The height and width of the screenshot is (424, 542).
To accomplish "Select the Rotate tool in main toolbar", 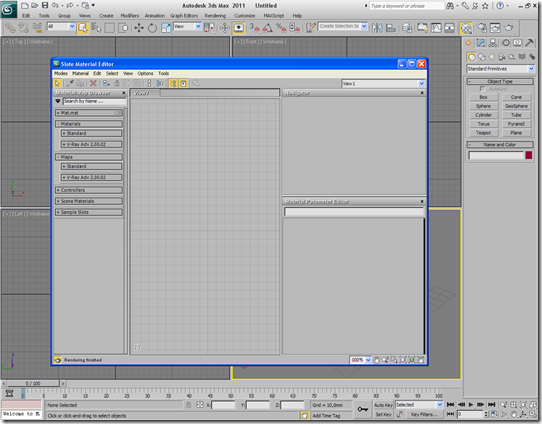I will pyautogui.click(x=152, y=28).
